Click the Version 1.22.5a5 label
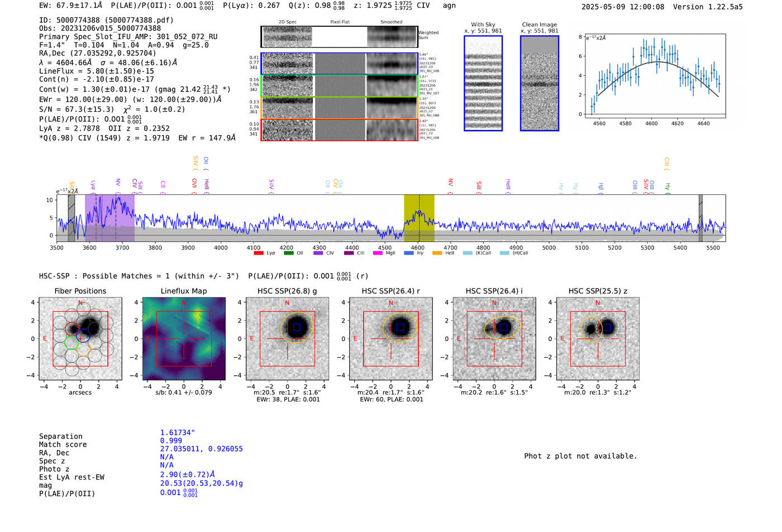 (x=708, y=7)
